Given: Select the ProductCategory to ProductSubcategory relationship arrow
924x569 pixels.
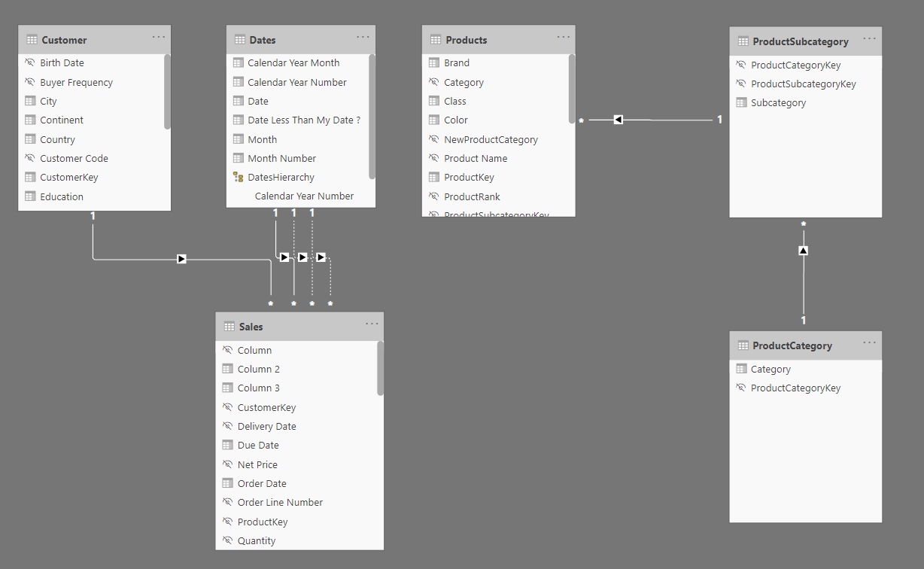Looking at the screenshot, I should click(x=803, y=250).
